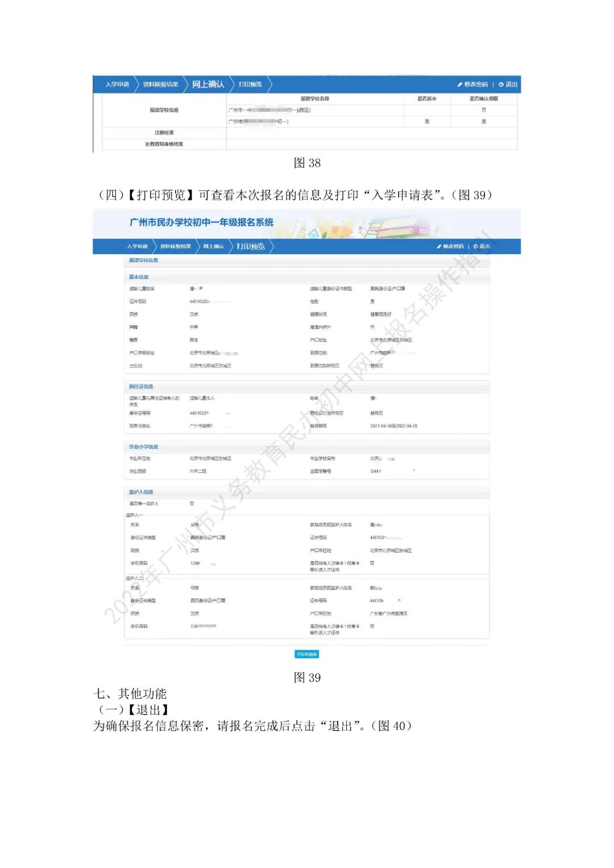Click the 是否确认录取 column header
This screenshot has height=868, width=614.
pos(484,99)
